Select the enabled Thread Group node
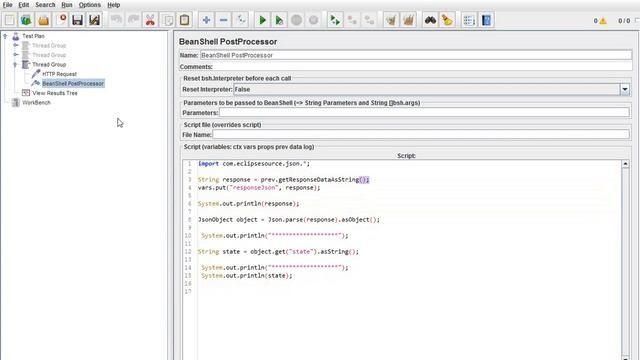Viewport: 640px width, 360px height. [49, 64]
